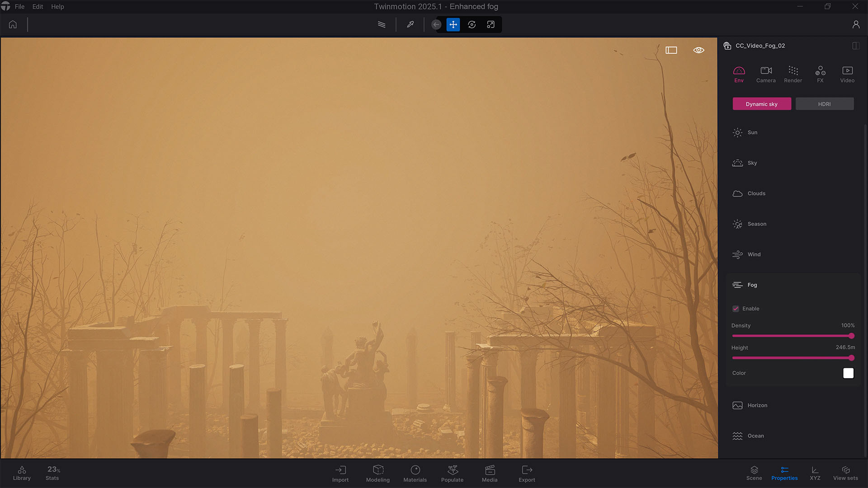Click the Home icon
The height and width of the screenshot is (488, 868).
click(x=13, y=24)
